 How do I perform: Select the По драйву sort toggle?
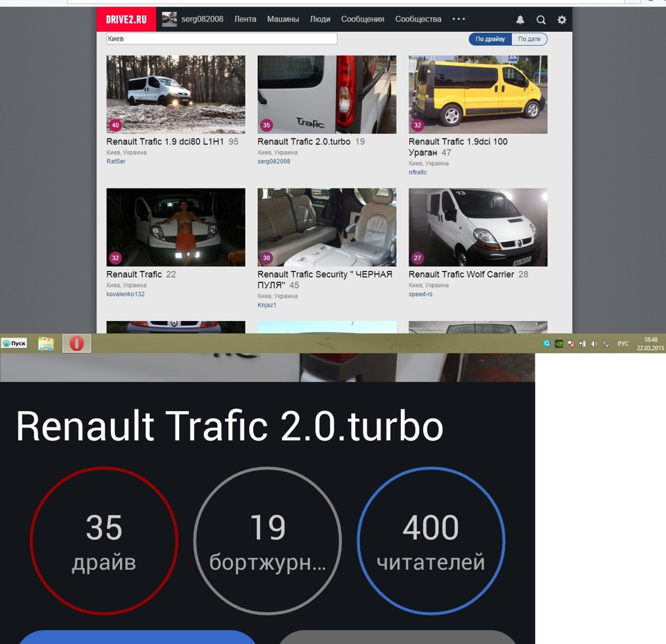pos(490,39)
